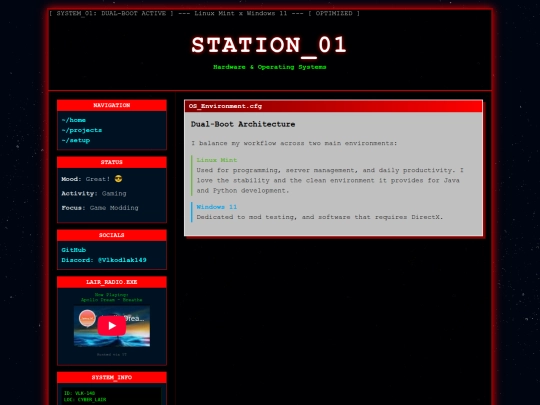Image resolution: width=540 pixels, height=405 pixels.
Task: Click the Discord @Vlkodlak149 link
Action: pos(104,260)
